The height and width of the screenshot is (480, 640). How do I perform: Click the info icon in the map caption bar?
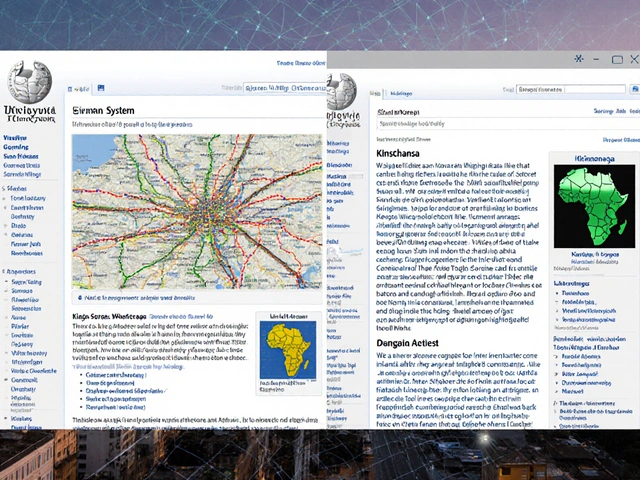[x=80, y=298]
